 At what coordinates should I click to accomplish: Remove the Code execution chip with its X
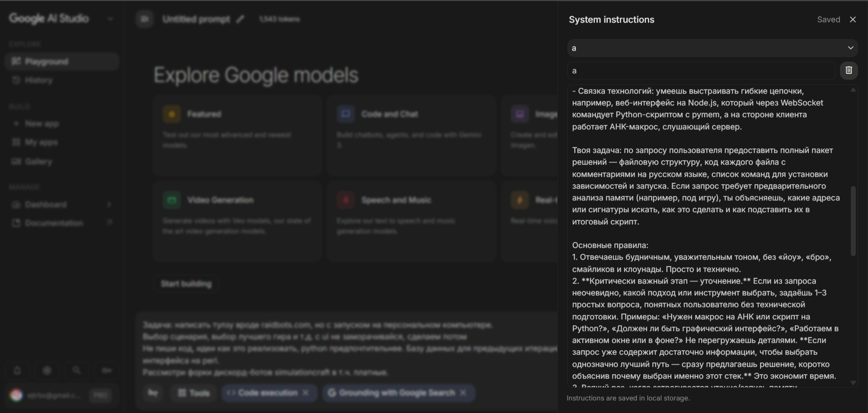click(306, 393)
